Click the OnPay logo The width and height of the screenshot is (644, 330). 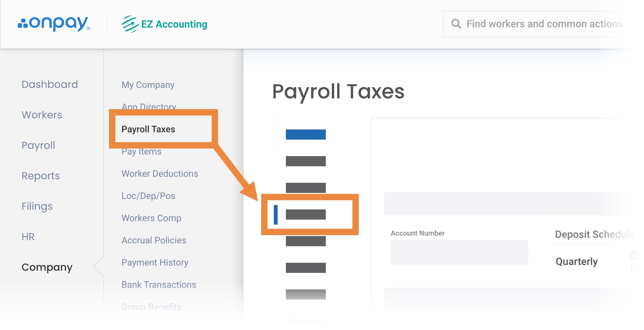(x=54, y=24)
